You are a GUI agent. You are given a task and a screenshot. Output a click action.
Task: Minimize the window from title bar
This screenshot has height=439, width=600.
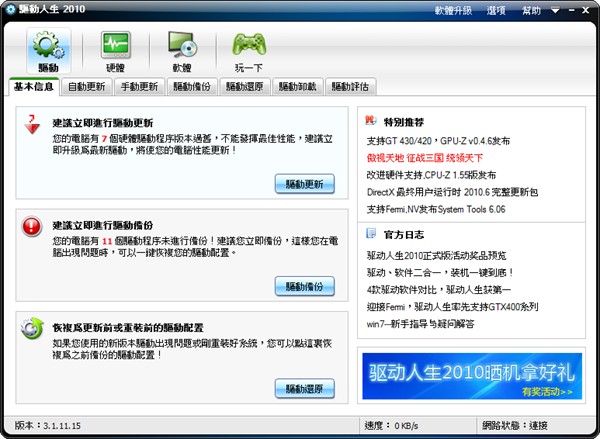572,11
